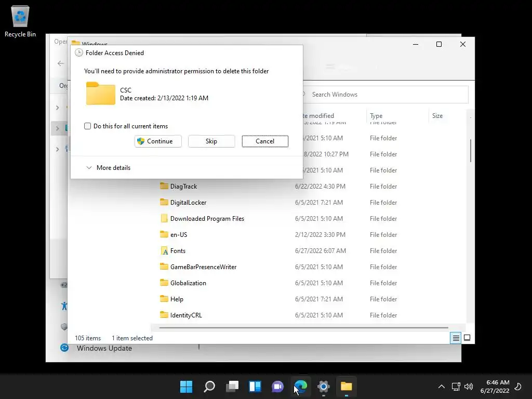Switch to large icons view in status bar
The height and width of the screenshot is (399, 532).
[467, 338]
